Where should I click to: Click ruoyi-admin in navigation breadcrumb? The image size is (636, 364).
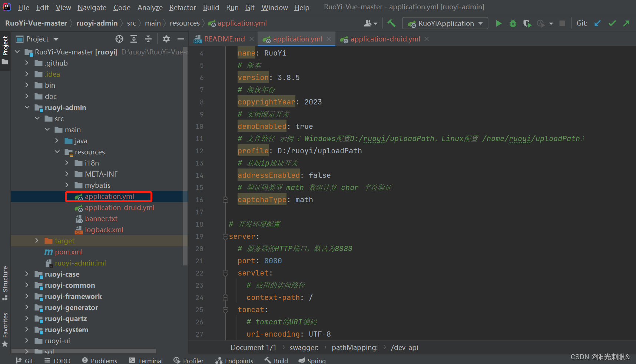(97, 23)
